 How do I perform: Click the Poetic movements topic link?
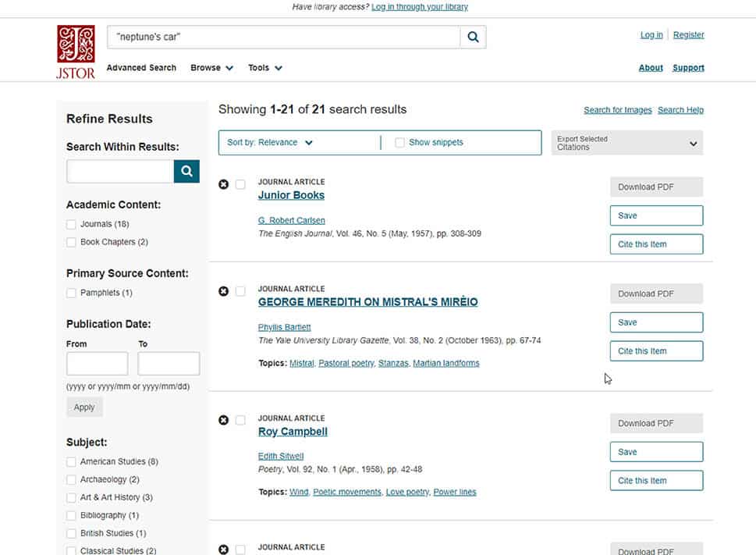347,492
